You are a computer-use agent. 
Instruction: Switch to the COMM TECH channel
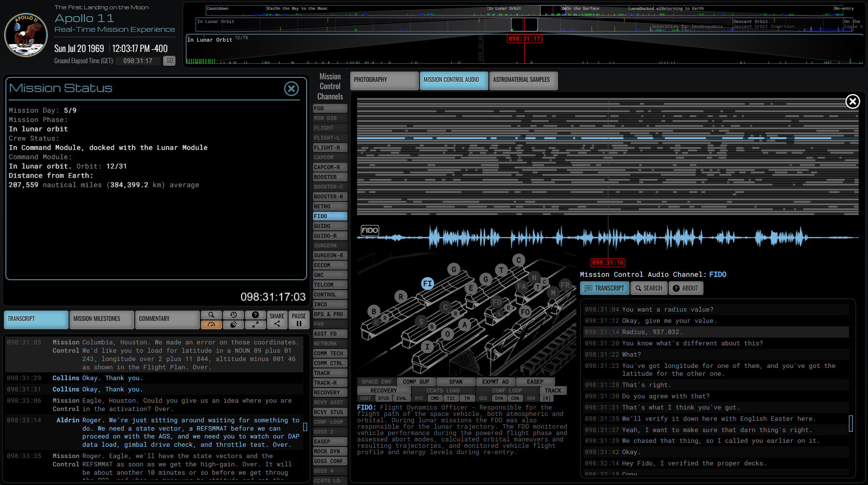pyautogui.click(x=330, y=353)
